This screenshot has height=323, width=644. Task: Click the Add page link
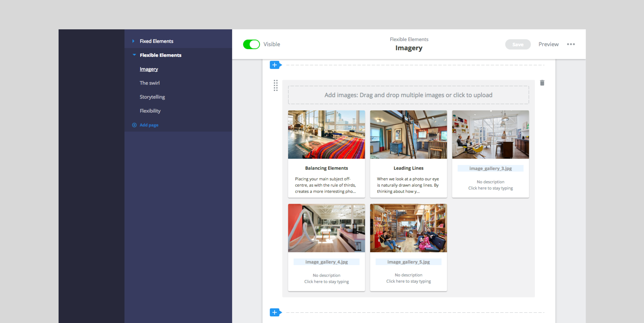click(x=149, y=125)
